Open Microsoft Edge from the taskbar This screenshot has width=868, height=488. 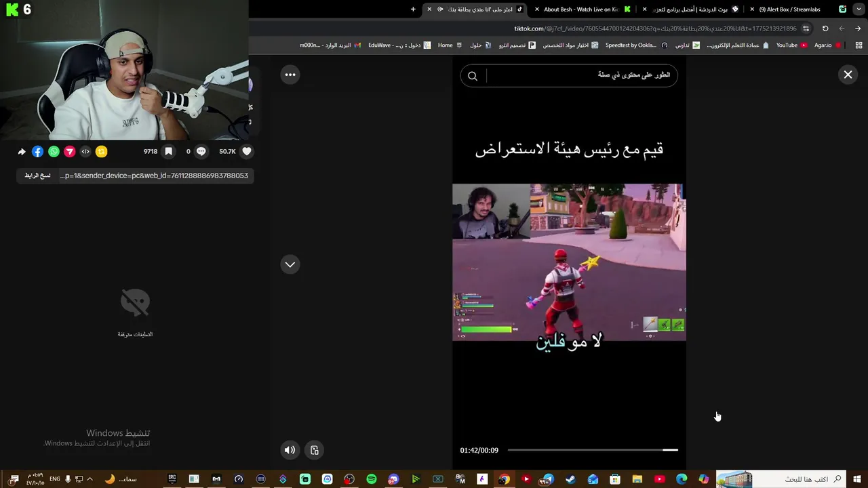coord(682,479)
